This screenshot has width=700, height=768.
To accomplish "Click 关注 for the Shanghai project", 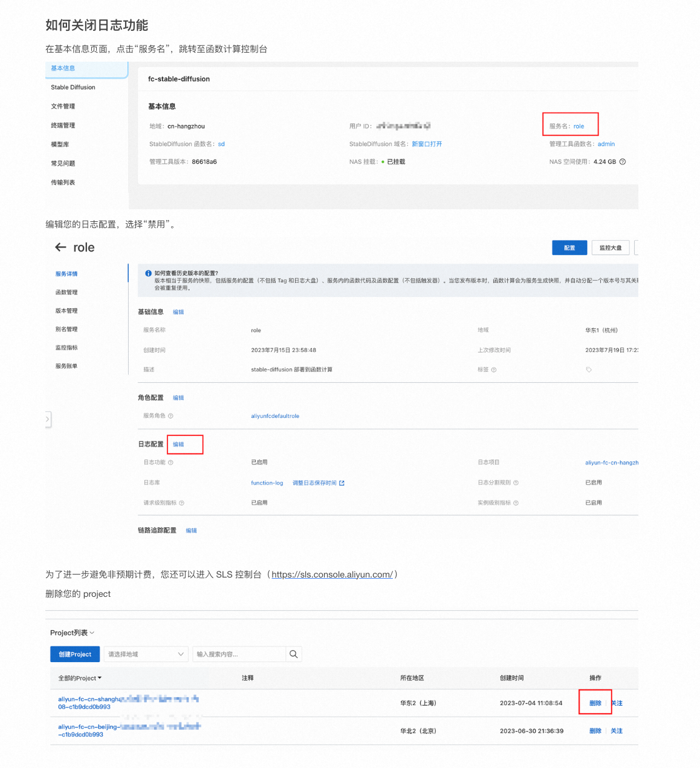I will click(x=617, y=703).
